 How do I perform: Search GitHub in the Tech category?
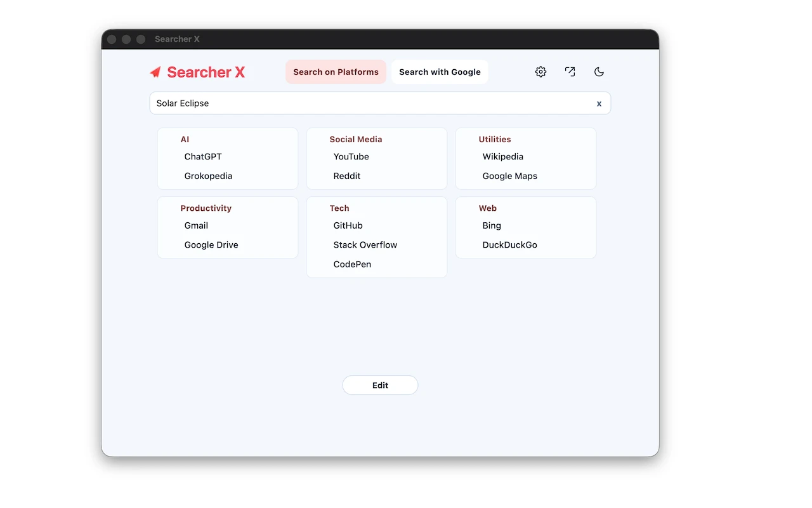(348, 225)
